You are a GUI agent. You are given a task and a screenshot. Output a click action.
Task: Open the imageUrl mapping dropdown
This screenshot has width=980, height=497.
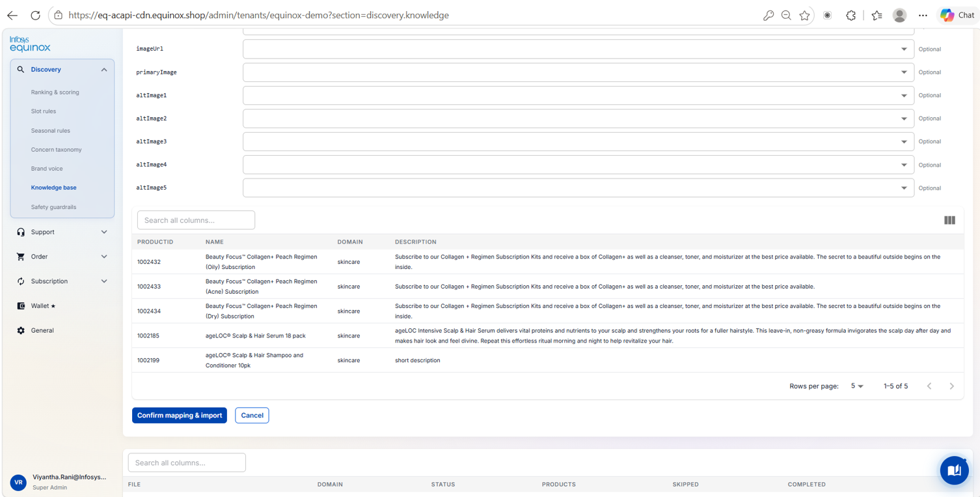point(578,49)
